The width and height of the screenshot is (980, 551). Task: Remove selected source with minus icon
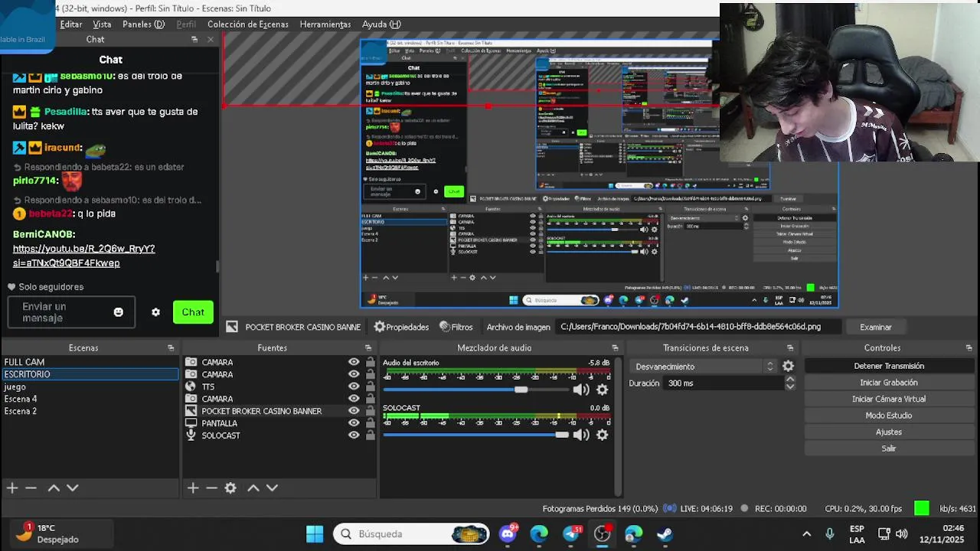tap(211, 487)
